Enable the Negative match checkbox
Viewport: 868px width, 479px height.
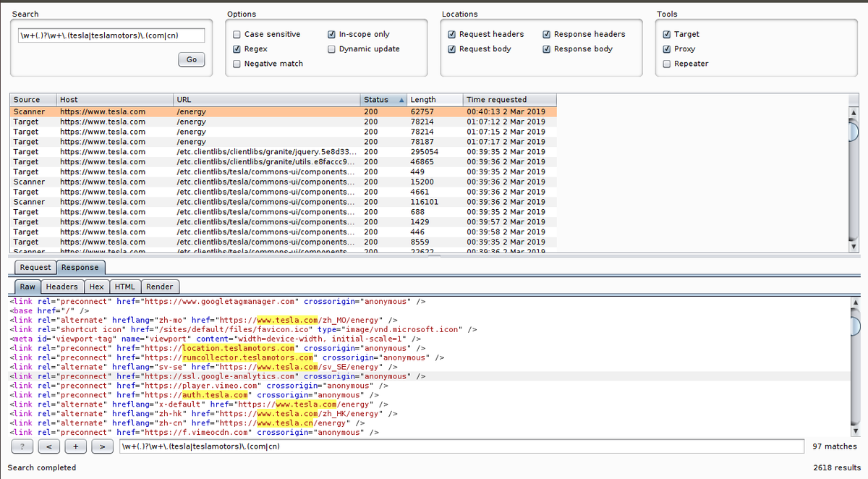(x=237, y=64)
